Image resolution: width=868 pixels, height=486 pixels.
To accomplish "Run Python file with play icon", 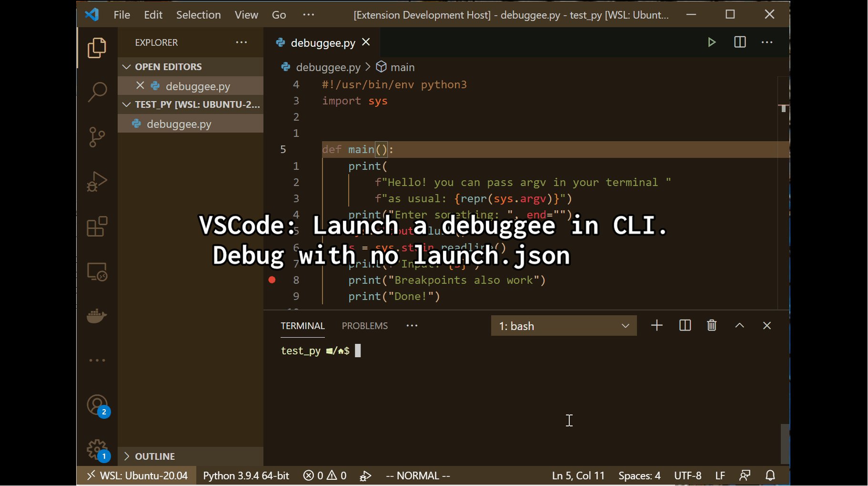I will [712, 42].
